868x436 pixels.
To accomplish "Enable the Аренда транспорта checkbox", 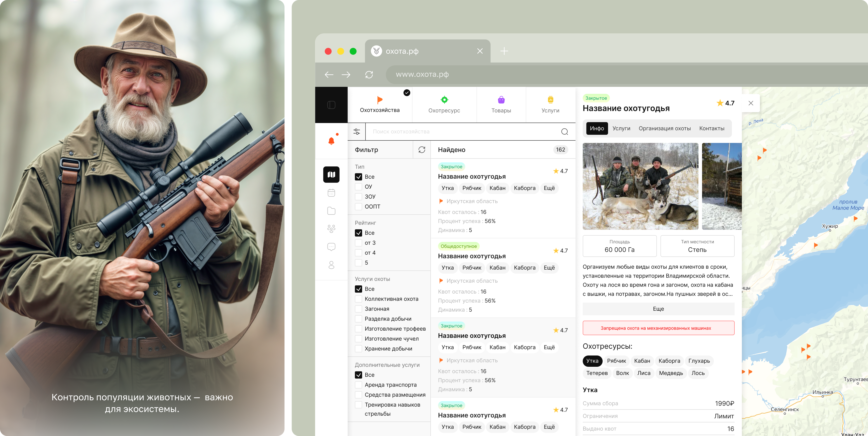I will click(359, 385).
